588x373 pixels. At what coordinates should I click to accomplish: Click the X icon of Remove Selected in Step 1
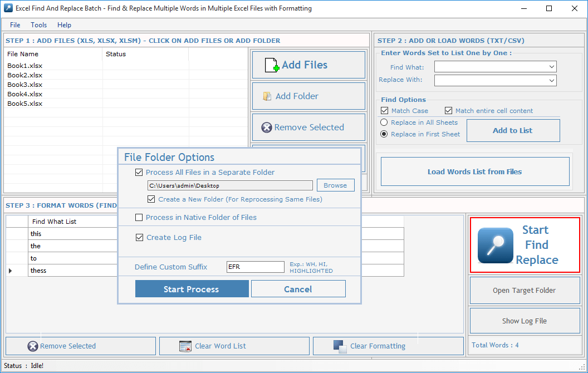pos(267,127)
